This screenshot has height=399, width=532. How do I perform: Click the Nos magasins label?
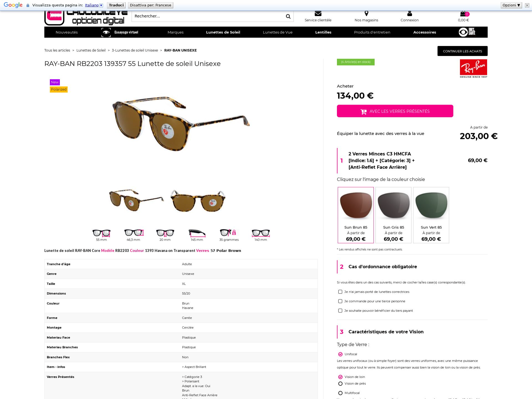[366, 20]
